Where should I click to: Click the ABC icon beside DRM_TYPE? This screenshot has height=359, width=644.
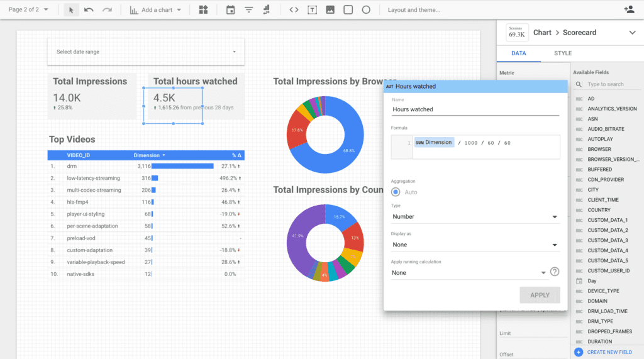[x=579, y=322]
